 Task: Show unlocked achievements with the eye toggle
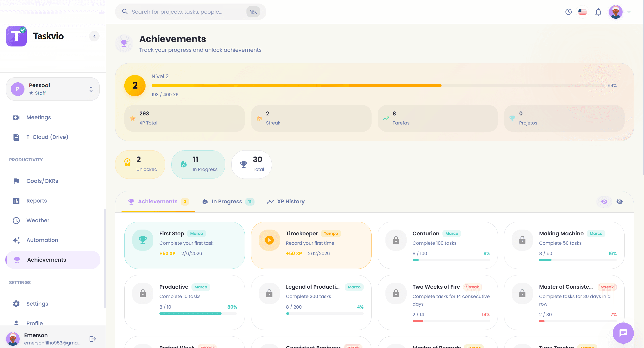pos(604,202)
